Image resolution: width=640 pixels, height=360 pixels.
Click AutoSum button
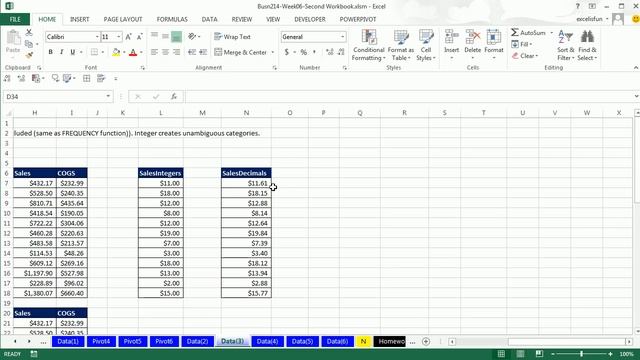tap(529, 33)
